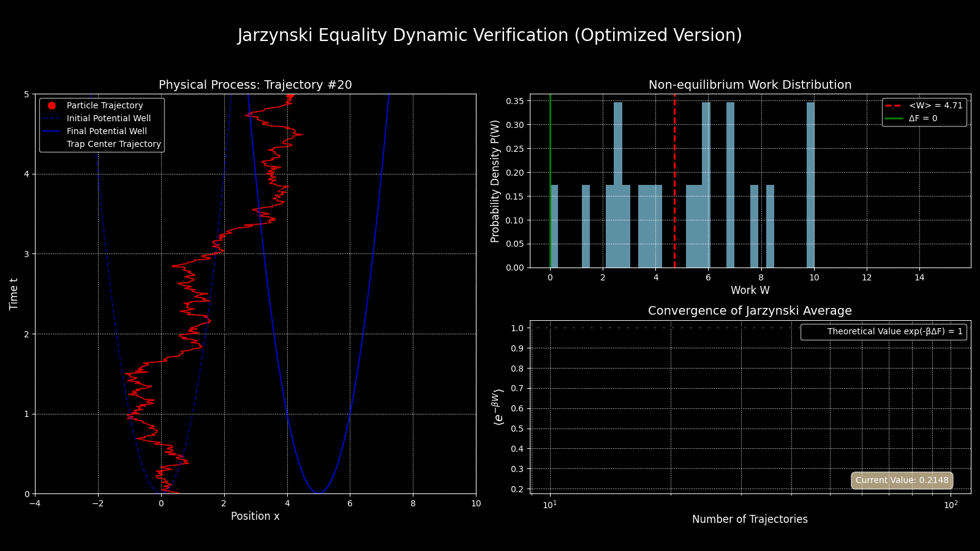
Task: Select the Non-equilibrium Work Distribution title
Action: pyautogui.click(x=750, y=85)
